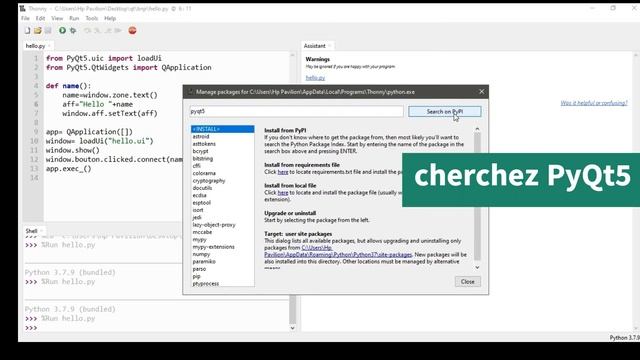Click Python 3.7.9 interpreter in status bar
The image size is (640, 360).
(x=624, y=338)
